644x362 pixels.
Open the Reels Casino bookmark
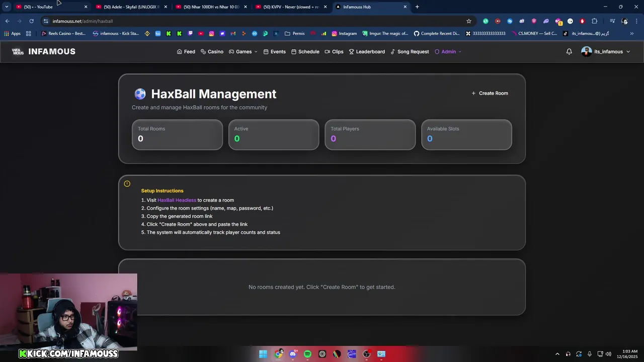click(x=63, y=34)
